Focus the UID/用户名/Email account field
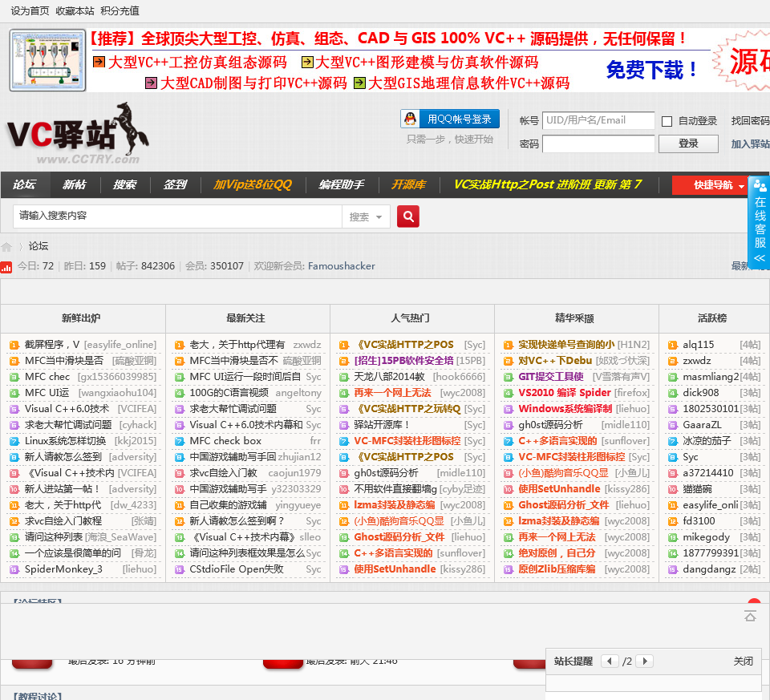Screen dimensions: 770x700 pos(598,120)
